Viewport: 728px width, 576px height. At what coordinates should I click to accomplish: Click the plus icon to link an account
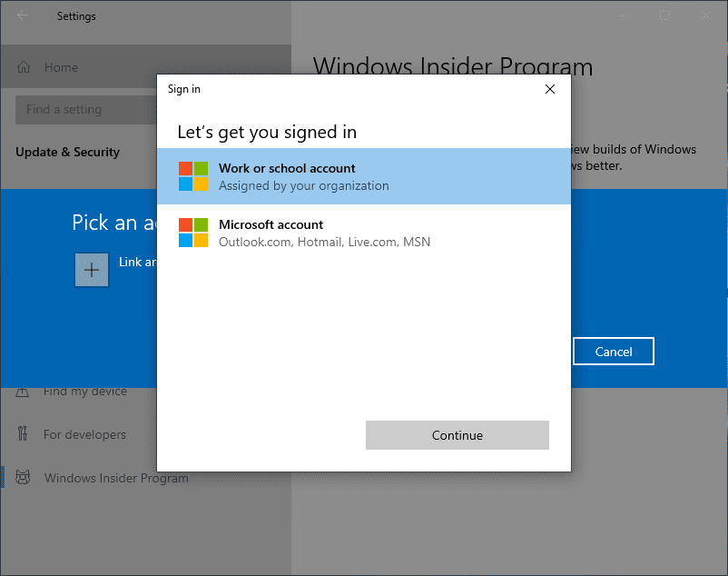coord(92,270)
